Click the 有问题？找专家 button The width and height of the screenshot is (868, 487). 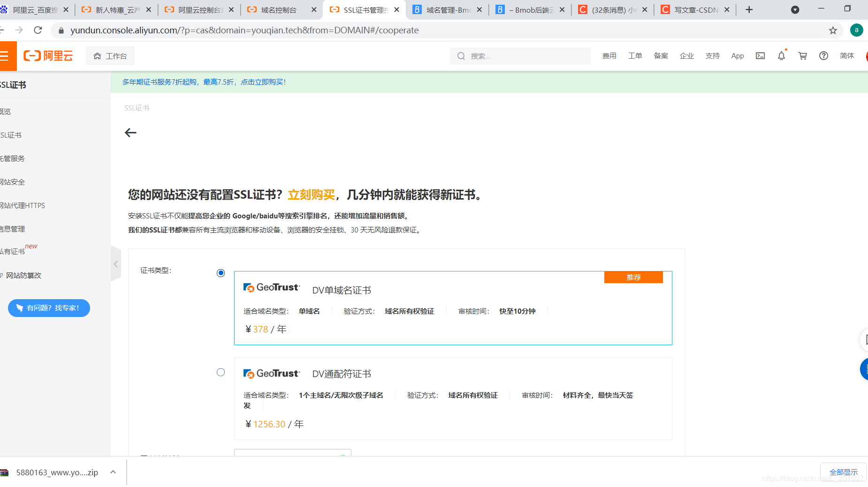pos(49,308)
